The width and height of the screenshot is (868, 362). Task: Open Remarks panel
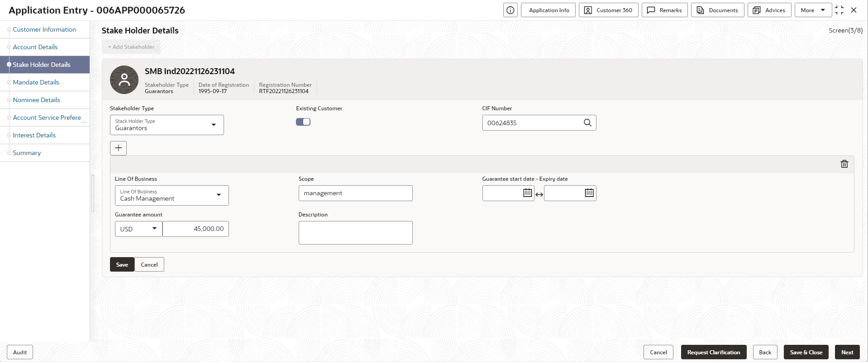(x=664, y=10)
